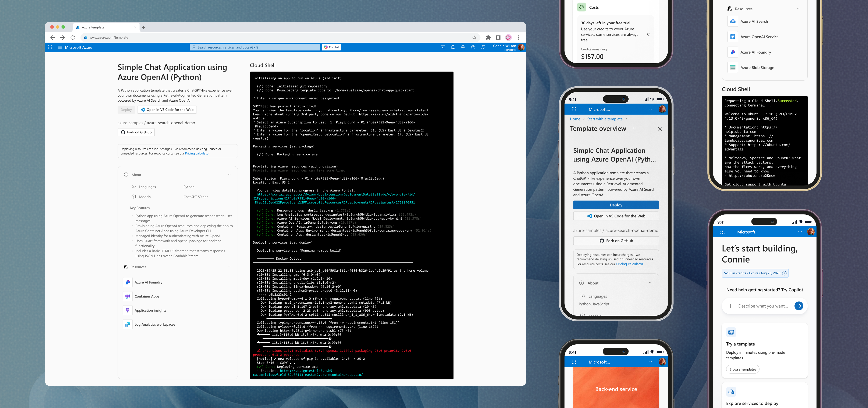The width and height of the screenshot is (868, 408).
Task: Click Open in VS Code for the Web in browser
Action: pos(167,110)
